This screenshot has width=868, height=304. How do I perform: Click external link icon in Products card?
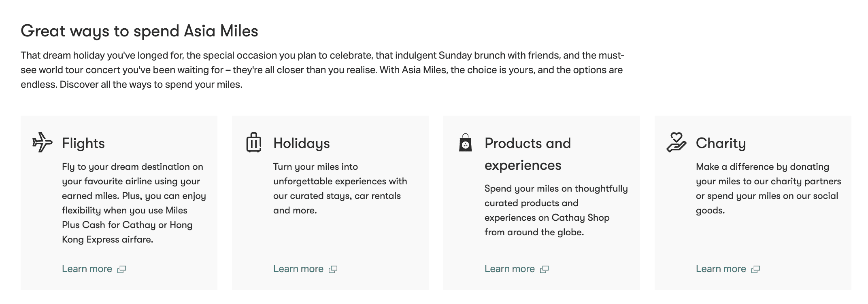pos(545,270)
